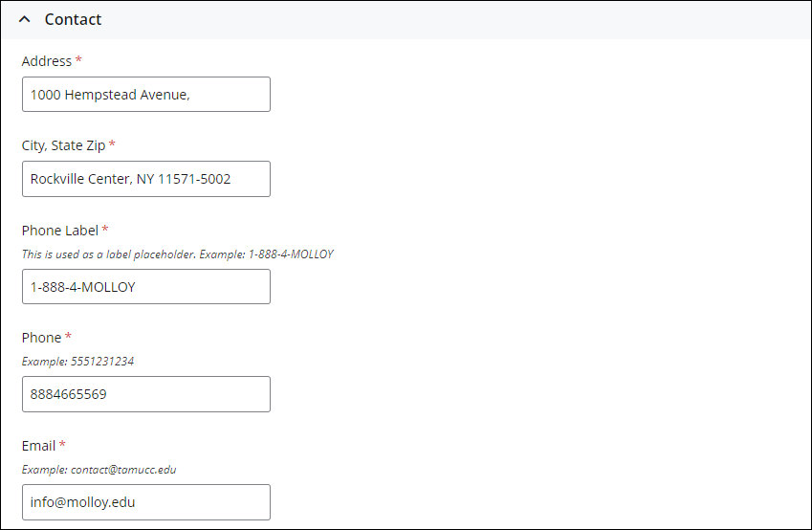This screenshot has width=812, height=530.
Task: Edit the Phone Label field containing 1-888-4-MOLLOY
Action: tap(146, 286)
